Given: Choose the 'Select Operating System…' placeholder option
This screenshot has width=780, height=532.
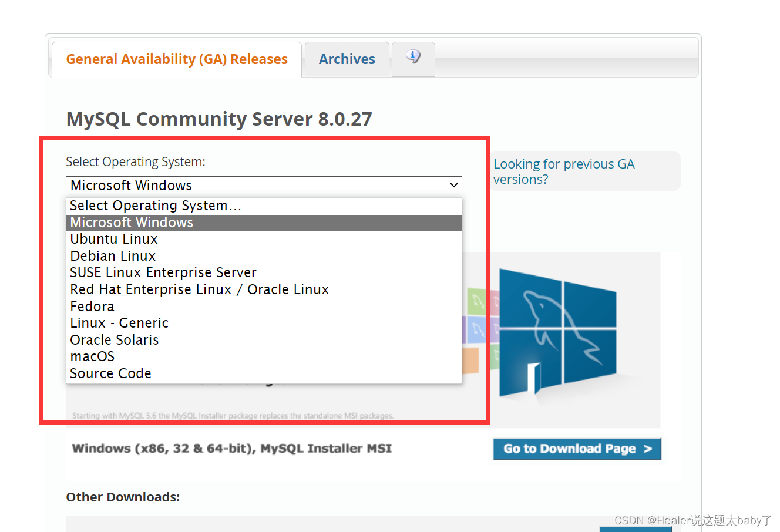Looking at the screenshot, I should (x=264, y=206).
